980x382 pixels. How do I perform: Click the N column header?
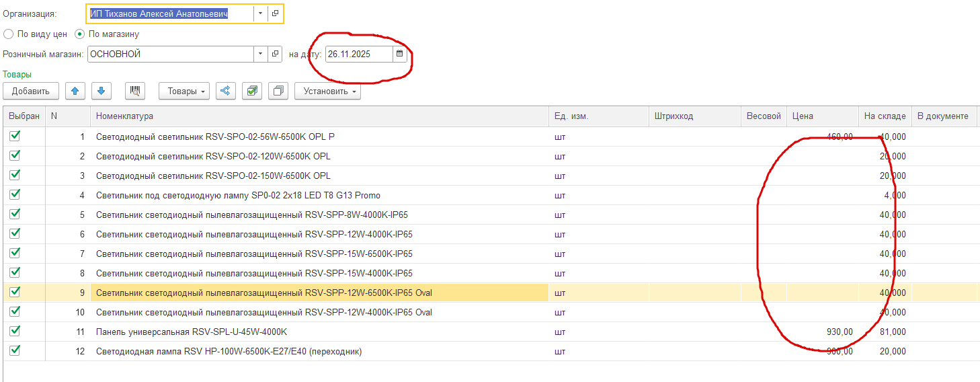point(68,116)
